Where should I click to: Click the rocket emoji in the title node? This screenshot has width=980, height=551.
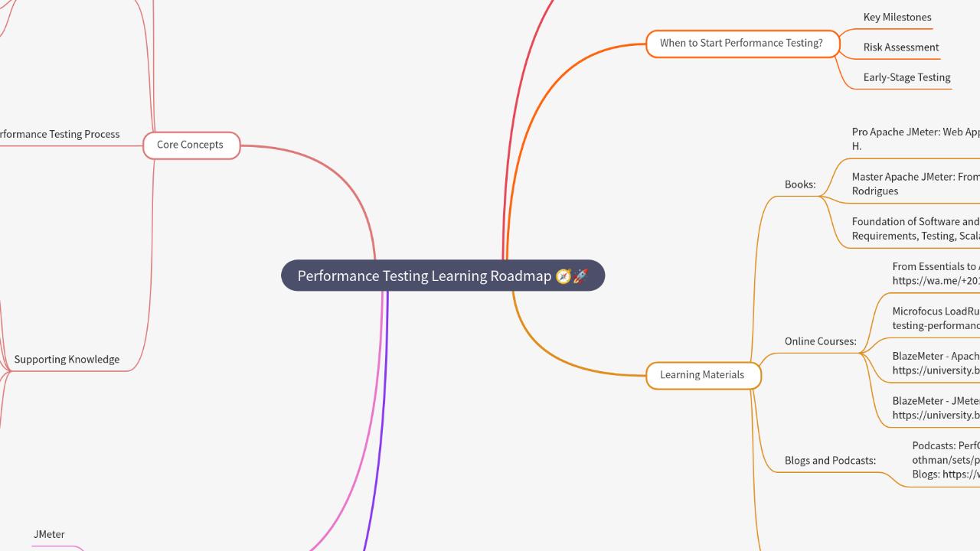(580, 275)
